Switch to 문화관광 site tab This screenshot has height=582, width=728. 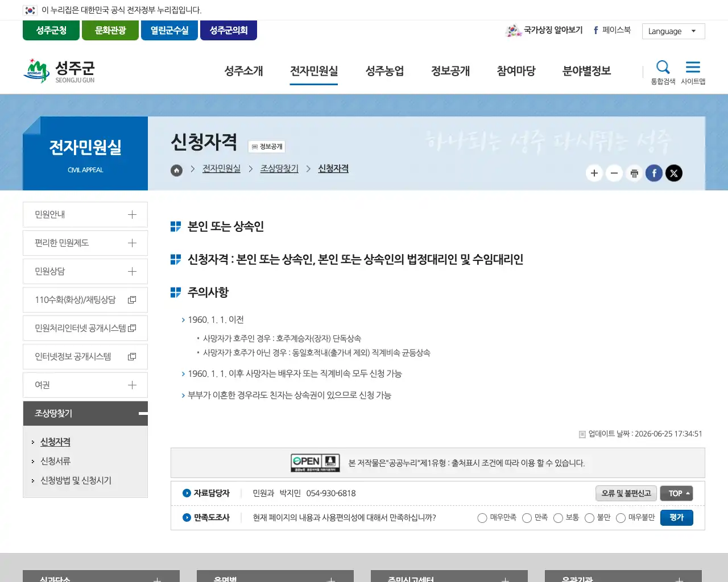click(110, 30)
